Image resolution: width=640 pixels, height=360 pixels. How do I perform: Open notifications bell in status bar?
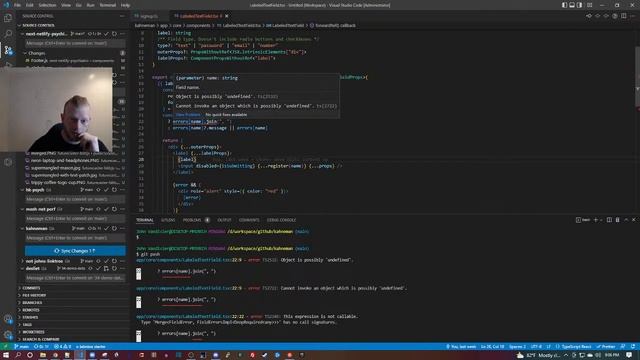(x=632, y=347)
